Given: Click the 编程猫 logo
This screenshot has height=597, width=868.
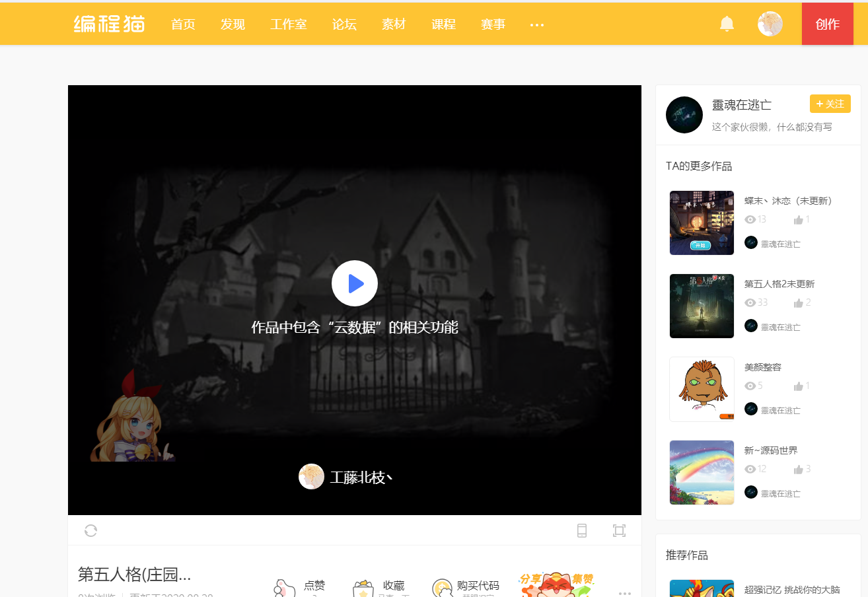Looking at the screenshot, I should point(109,24).
